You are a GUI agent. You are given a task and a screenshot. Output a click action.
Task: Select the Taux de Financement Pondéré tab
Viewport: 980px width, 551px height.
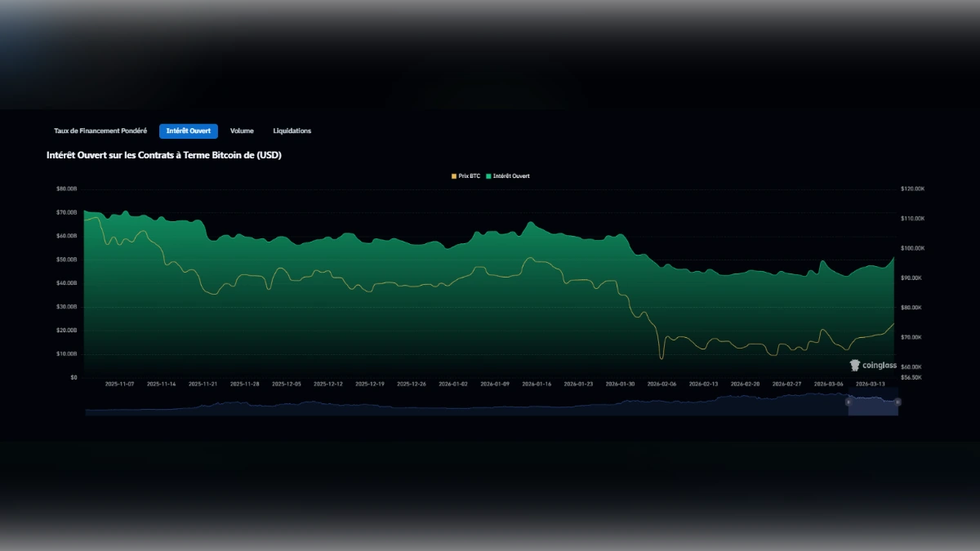tap(100, 131)
